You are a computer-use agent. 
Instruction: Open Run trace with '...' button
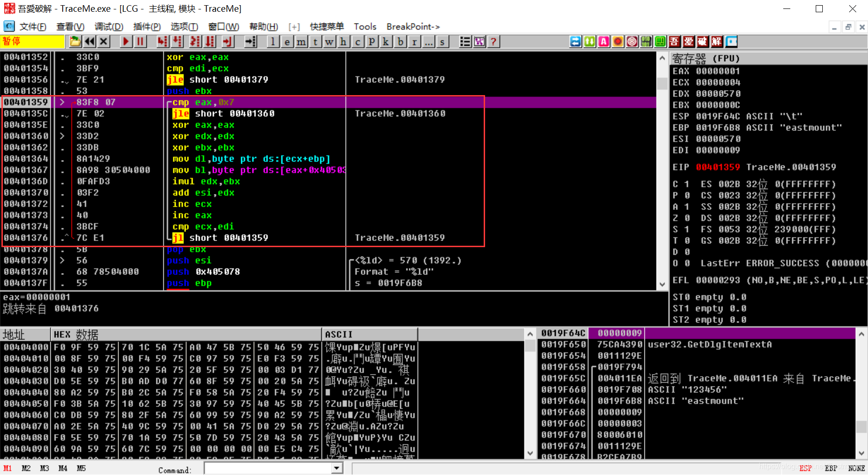click(x=428, y=42)
